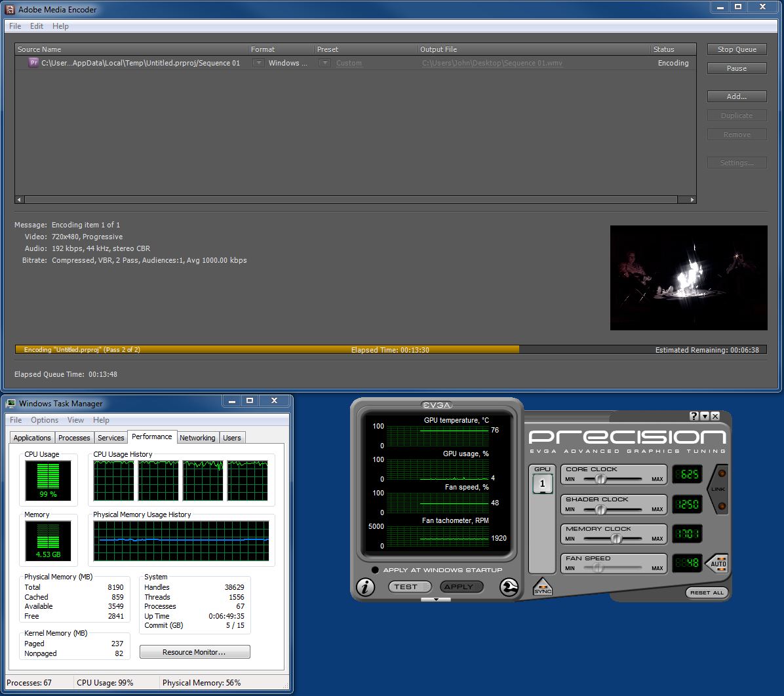Toggle Apply at Windows Startup option

coord(375,570)
